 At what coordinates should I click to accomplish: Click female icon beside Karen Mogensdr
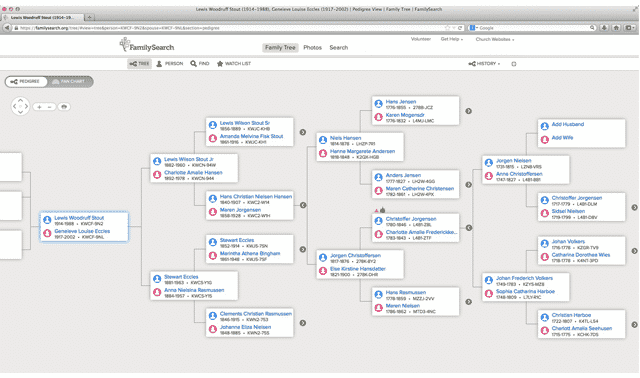coord(378,117)
